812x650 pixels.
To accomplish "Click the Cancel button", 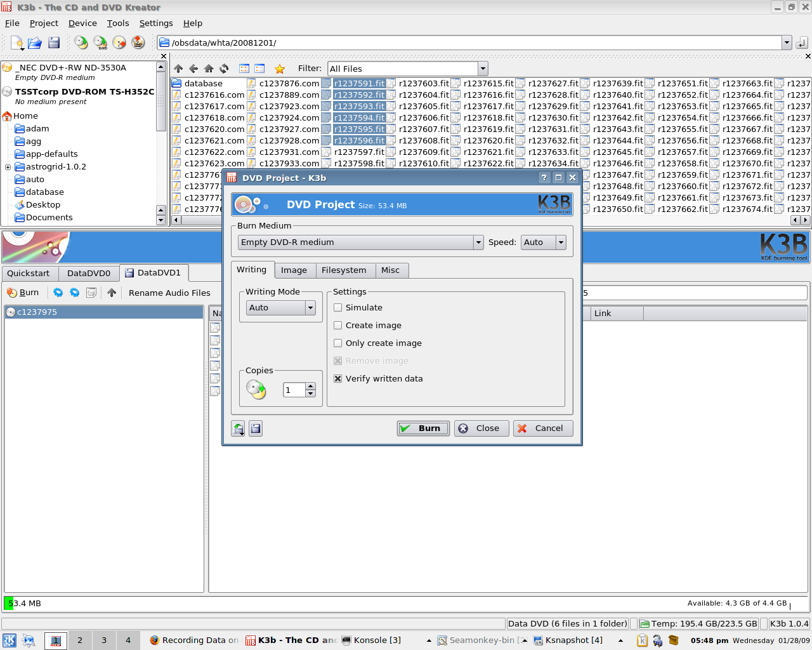I will click(x=542, y=428).
